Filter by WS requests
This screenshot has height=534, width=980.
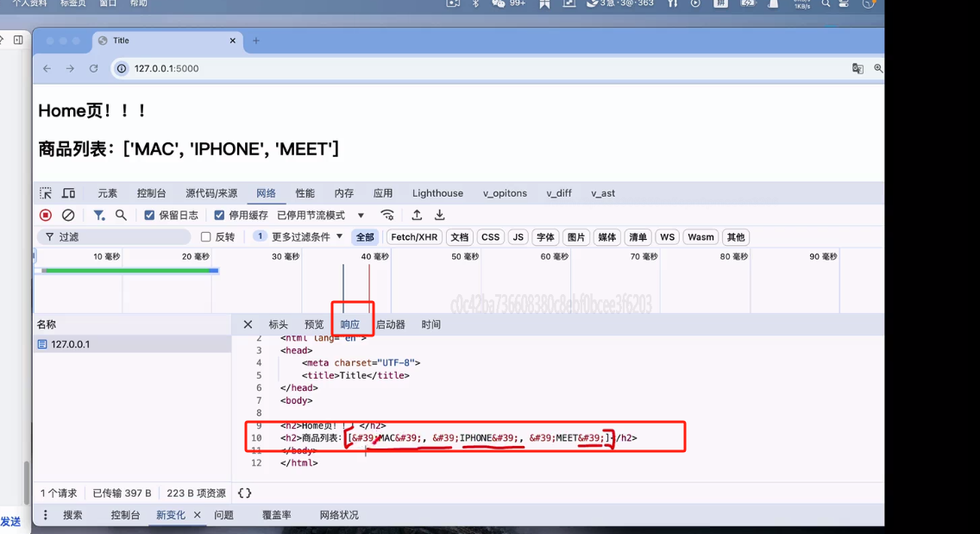pos(668,237)
